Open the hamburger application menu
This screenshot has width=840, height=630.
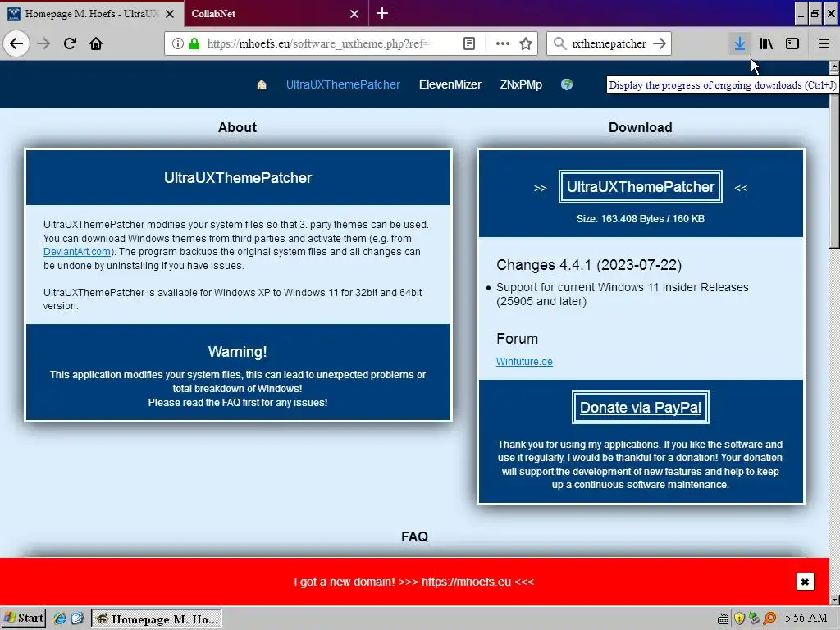click(x=824, y=43)
